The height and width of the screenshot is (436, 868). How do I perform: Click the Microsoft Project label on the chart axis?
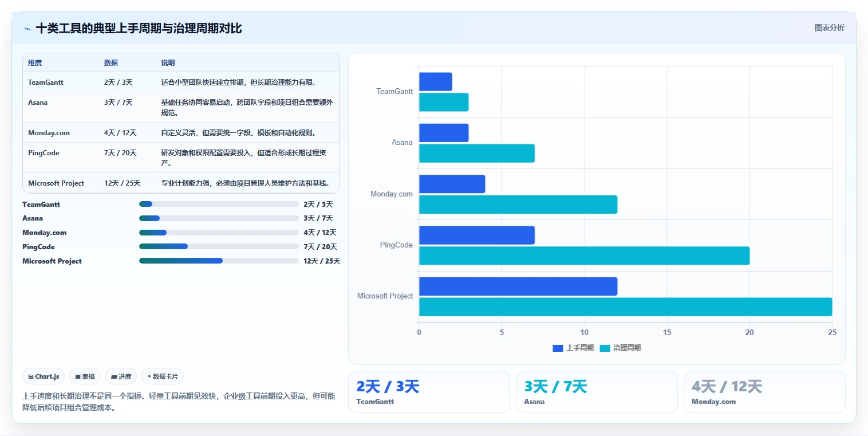[x=385, y=296]
